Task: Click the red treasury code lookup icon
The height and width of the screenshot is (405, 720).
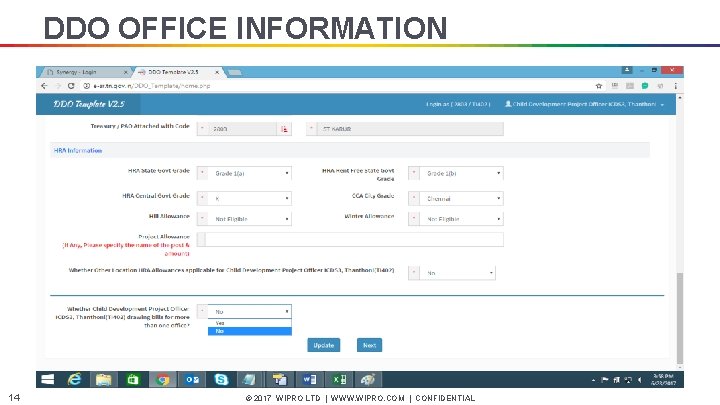Action: (284, 129)
